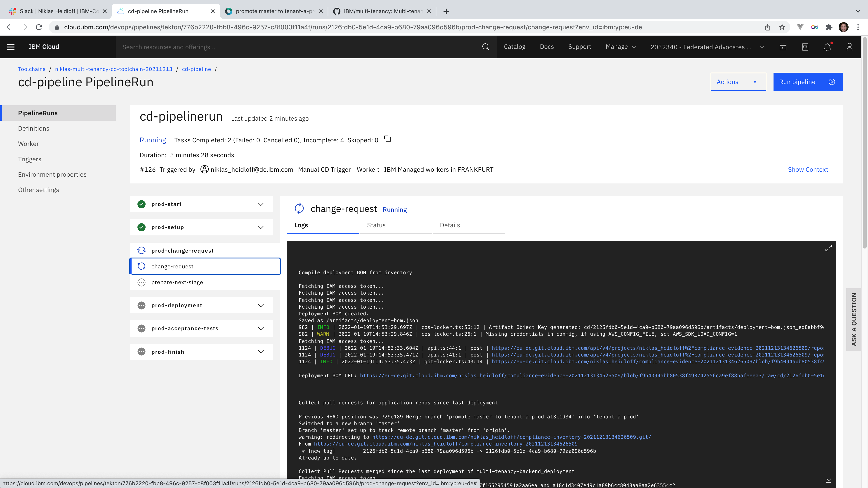Switch to the Details tab
The image size is (868, 488).
point(450,225)
